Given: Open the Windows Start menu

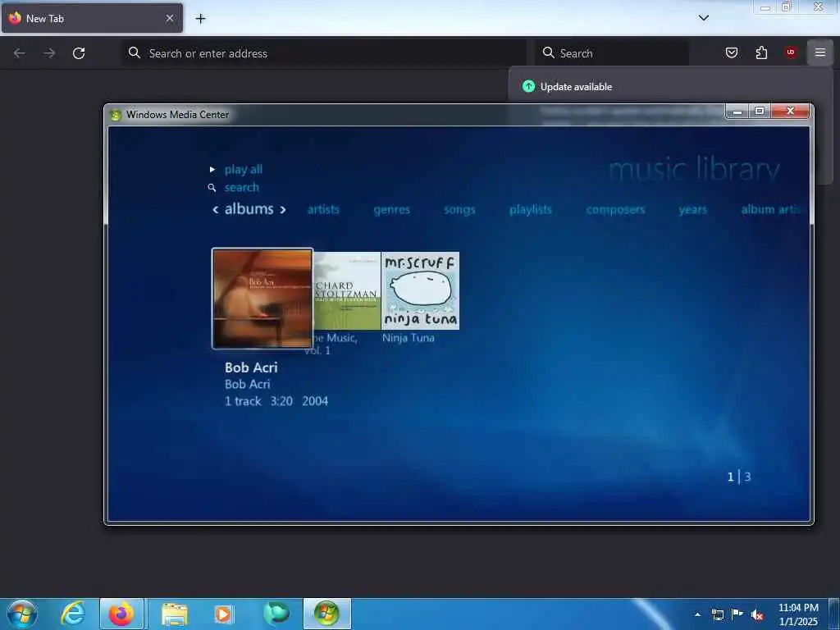Looking at the screenshot, I should (22, 614).
